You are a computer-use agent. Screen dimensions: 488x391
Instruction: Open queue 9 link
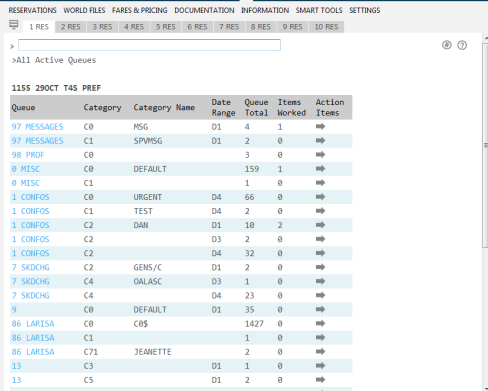14,310
